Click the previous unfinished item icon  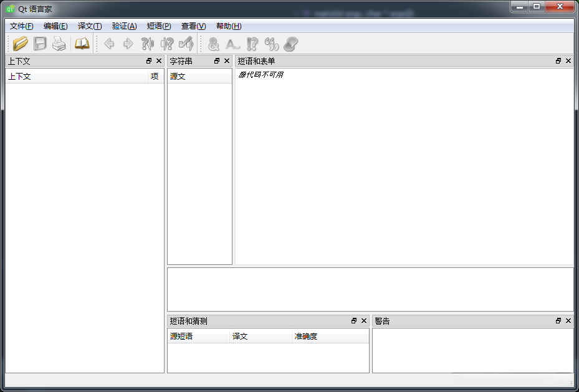tap(148, 44)
